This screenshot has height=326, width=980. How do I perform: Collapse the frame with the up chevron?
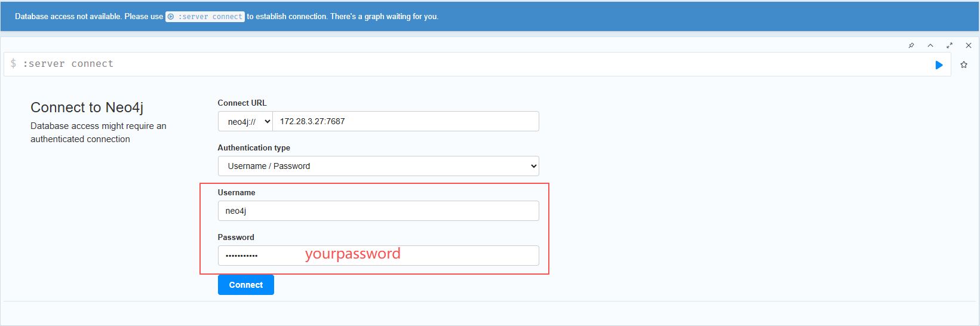pyautogui.click(x=930, y=45)
